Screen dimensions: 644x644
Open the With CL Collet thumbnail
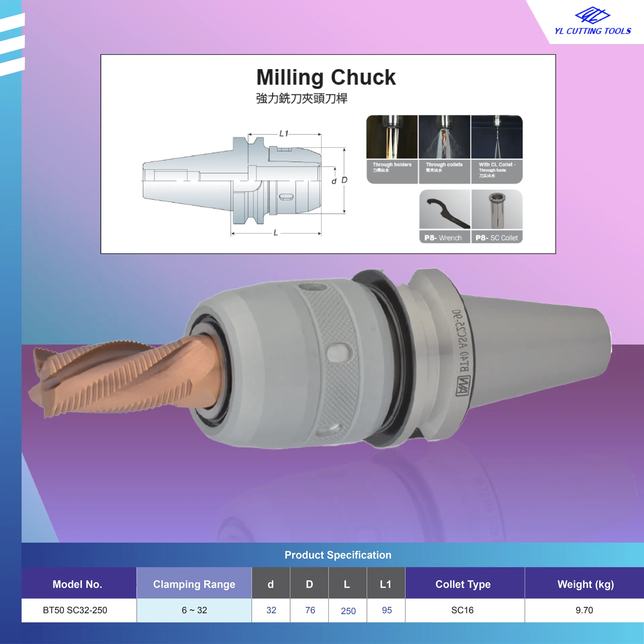coord(497,149)
